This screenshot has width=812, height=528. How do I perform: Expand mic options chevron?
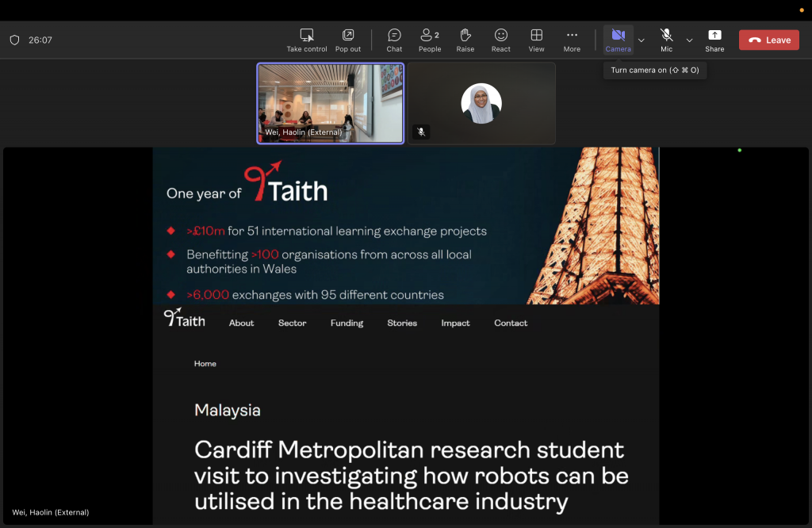pos(689,40)
